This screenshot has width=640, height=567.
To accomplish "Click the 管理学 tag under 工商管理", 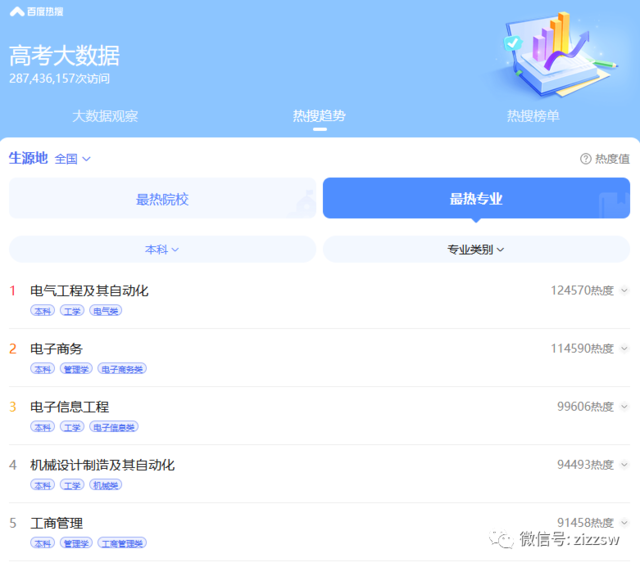I will [x=76, y=543].
